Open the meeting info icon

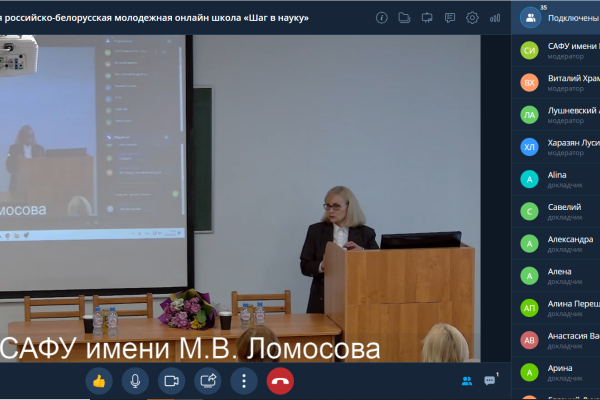point(381,17)
